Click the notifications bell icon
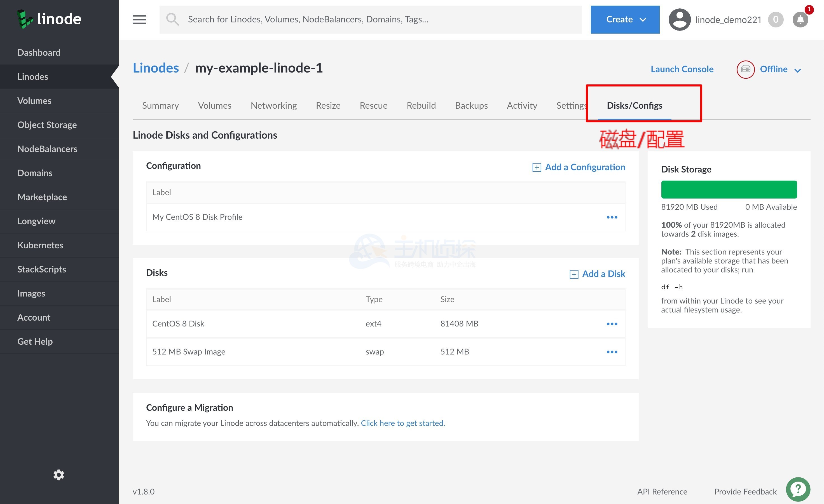The height and width of the screenshot is (504, 824). click(800, 20)
